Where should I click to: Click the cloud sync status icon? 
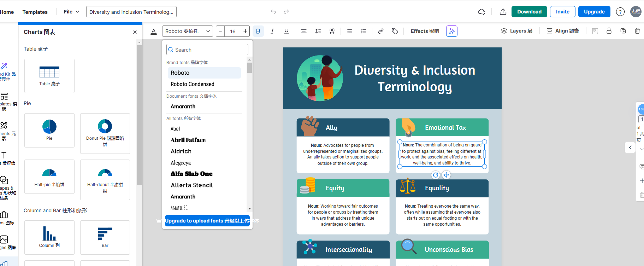point(481,12)
